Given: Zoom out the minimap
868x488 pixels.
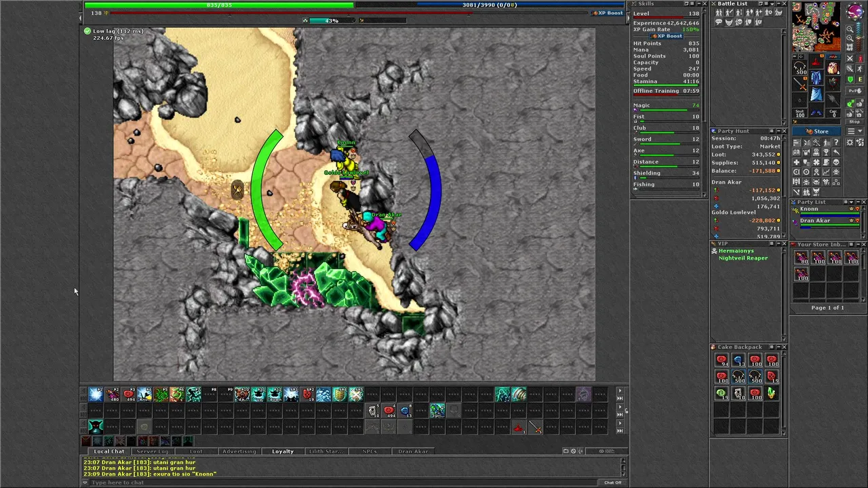Looking at the screenshot, I should point(850,28).
